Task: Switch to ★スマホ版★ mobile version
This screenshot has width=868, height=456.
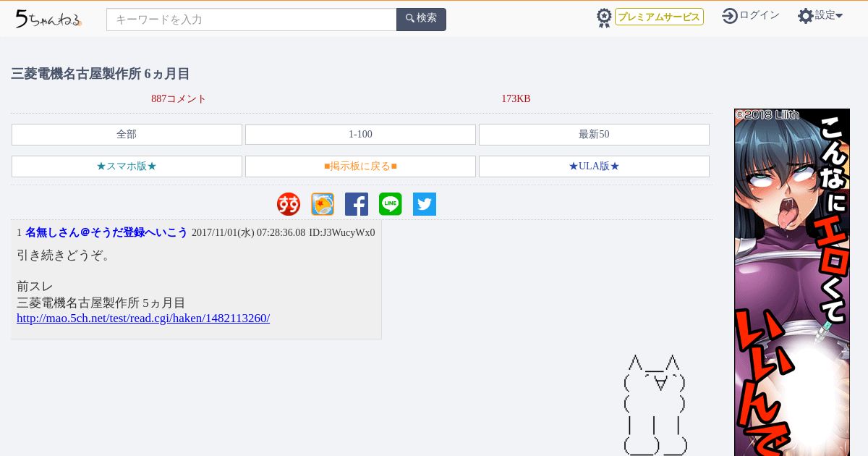Action: [x=127, y=166]
